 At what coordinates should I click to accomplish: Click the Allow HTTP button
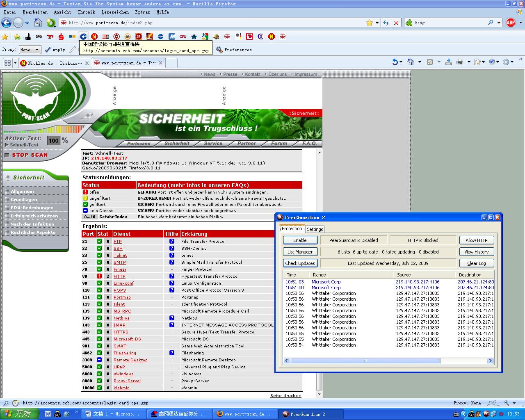476,240
